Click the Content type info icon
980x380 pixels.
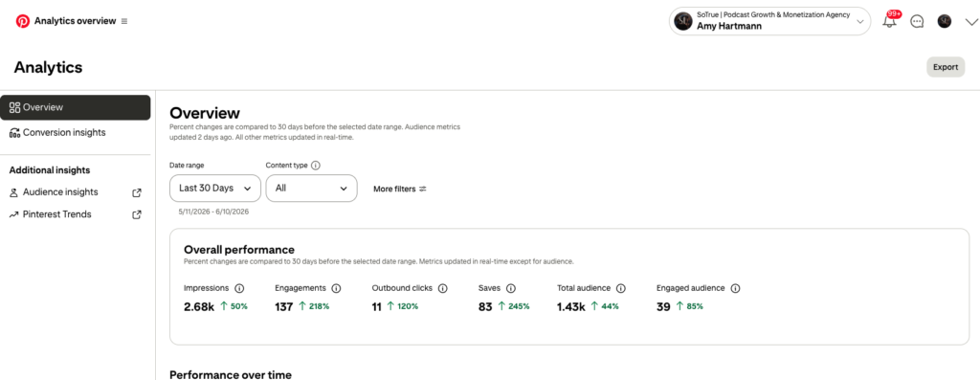(x=316, y=166)
